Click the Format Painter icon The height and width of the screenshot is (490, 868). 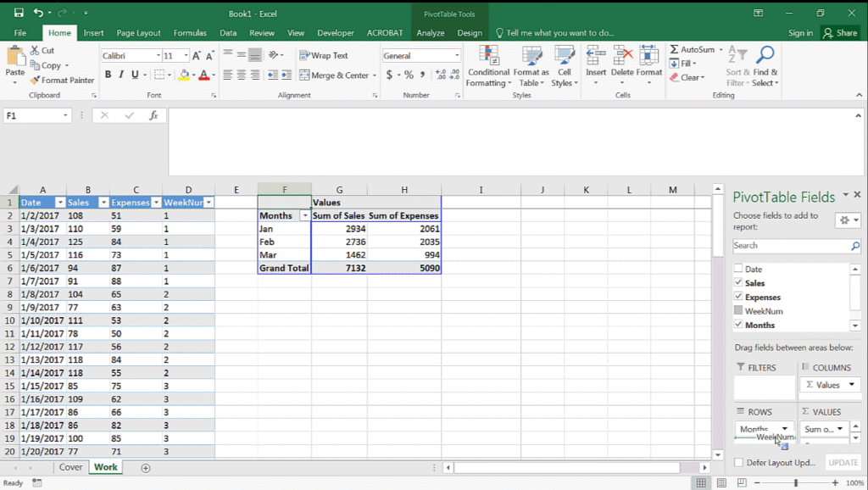pyautogui.click(x=36, y=81)
